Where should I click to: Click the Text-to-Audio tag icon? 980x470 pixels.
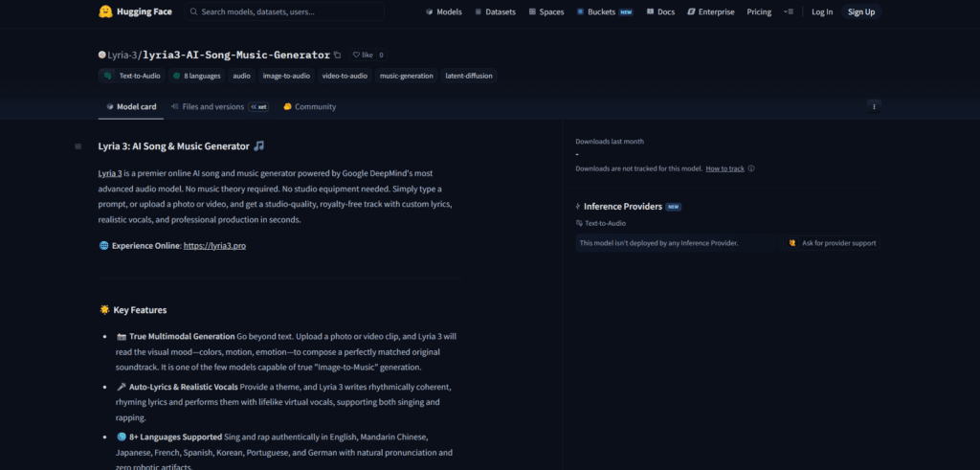pos(108,76)
